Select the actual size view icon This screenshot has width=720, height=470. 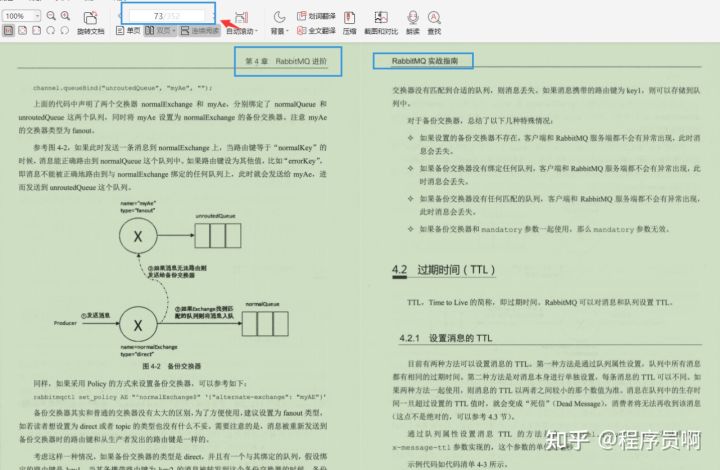9,30
